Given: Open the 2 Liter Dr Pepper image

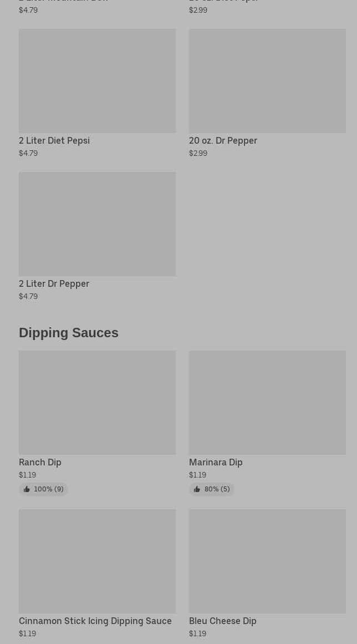Looking at the screenshot, I should [97, 224].
